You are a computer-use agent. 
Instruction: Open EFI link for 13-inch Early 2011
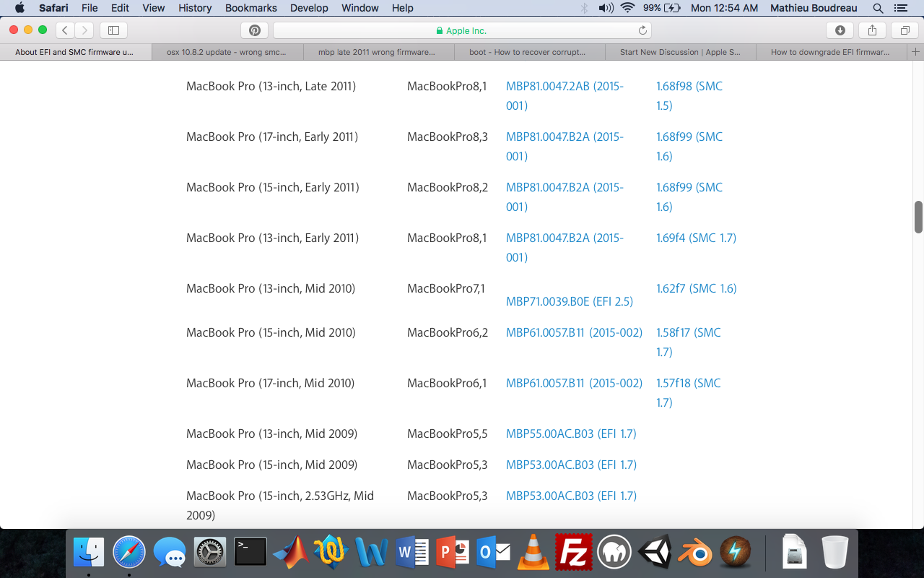[x=565, y=247]
